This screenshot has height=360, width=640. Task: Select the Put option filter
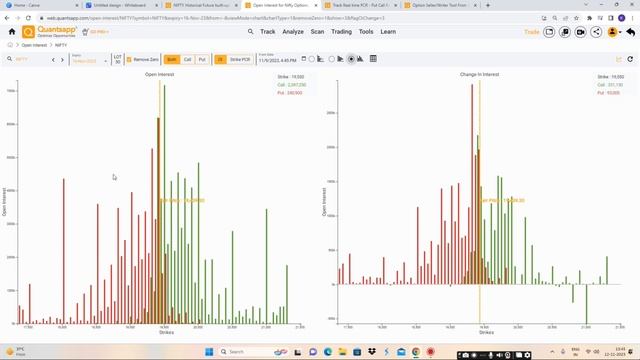pyautogui.click(x=202, y=60)
